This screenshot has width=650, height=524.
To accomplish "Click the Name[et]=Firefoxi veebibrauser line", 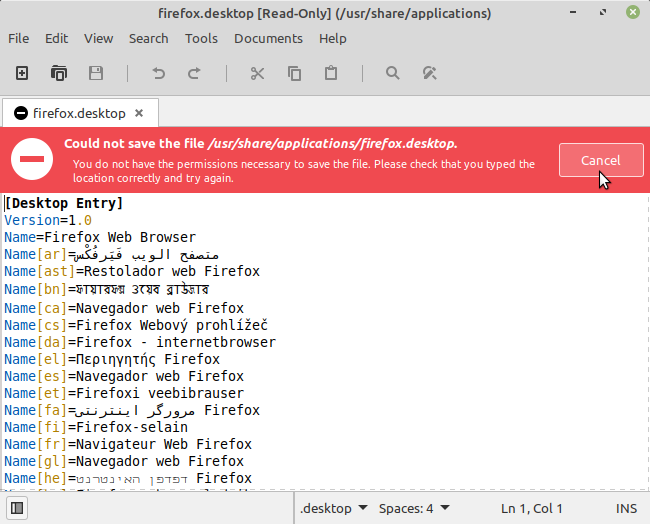I will click(x=124, y=393).
